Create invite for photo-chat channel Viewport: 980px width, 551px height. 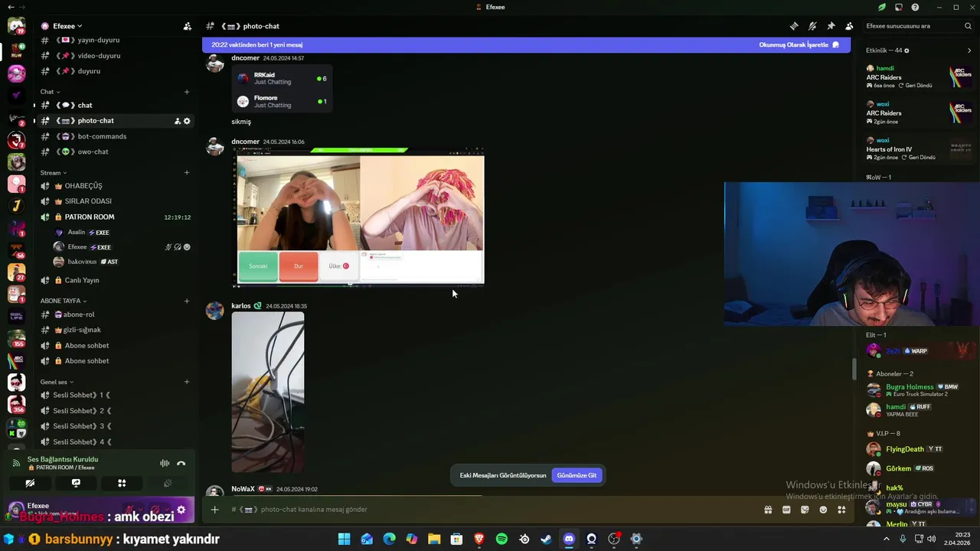(177, 121)
